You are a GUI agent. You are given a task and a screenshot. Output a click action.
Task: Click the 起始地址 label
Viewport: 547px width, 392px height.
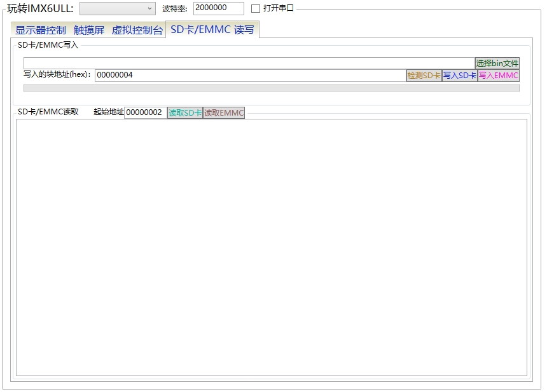109,112
